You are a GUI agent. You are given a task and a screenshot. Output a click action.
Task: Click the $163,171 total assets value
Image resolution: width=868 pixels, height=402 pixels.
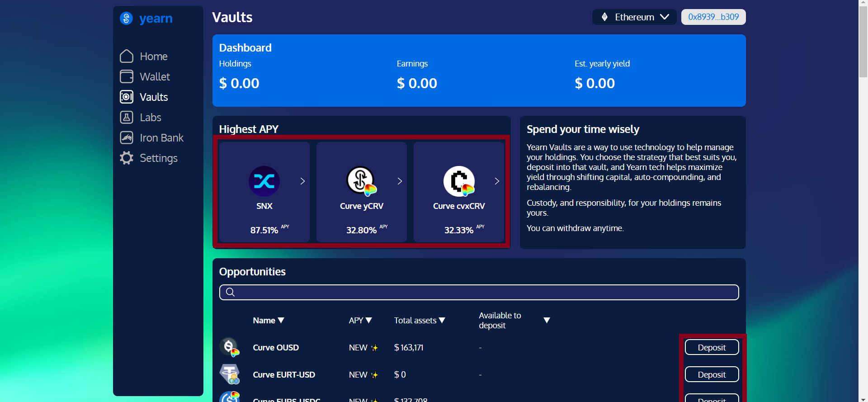pos(409,347)
